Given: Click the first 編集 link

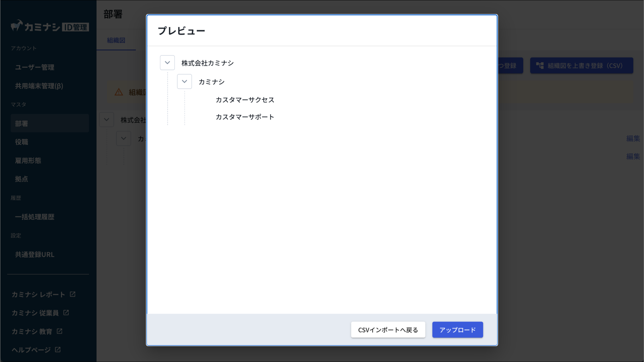Looking at the screenshot, I should tap(633, 138).
